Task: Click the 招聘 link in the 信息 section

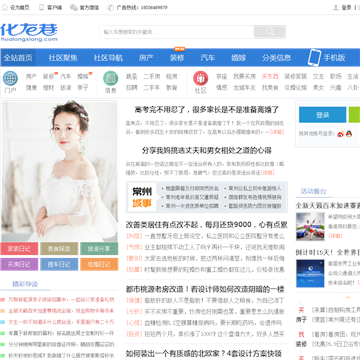Action: [x=132, y=88]
